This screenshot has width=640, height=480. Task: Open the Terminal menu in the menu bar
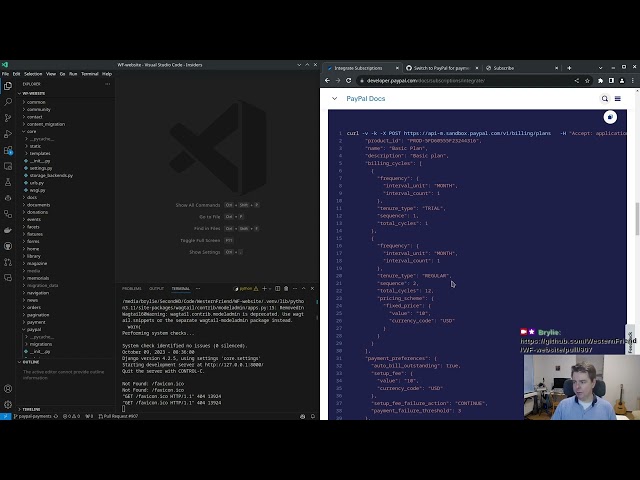pos(90,74)
